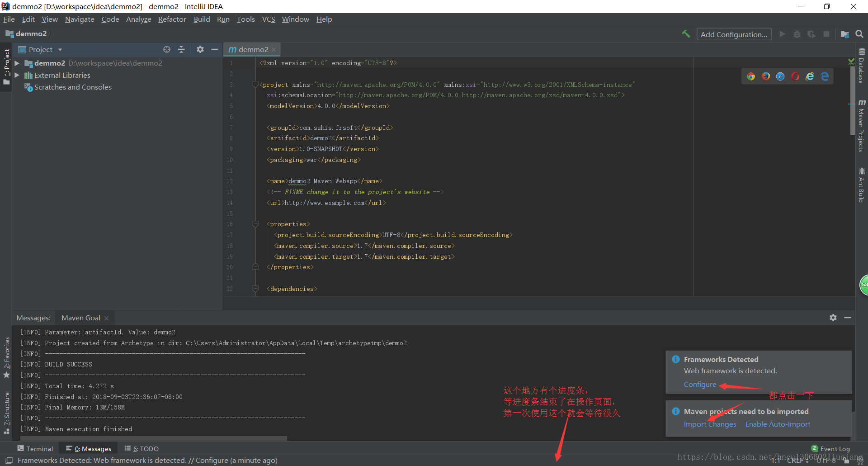Click Import Changes link
Viewport: 868px width, 466px height.
coord(710,424)
